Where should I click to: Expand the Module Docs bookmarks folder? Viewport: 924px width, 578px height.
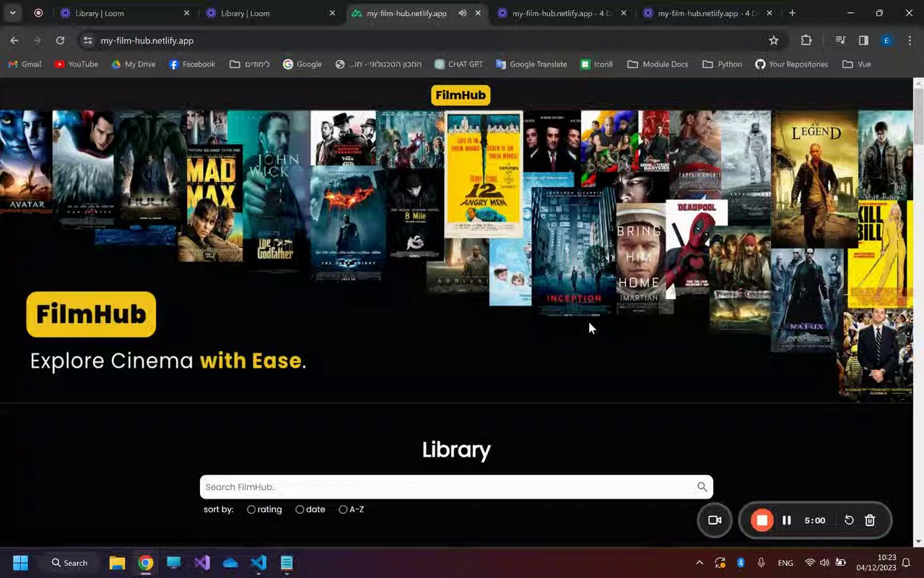[658, 64]
